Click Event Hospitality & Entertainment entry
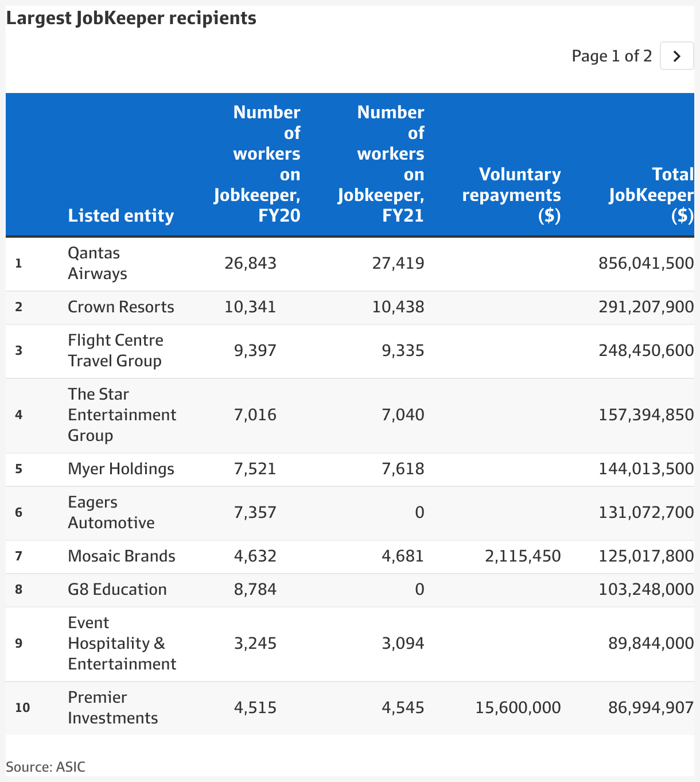Screen dimensions: 700x782 pyautogui.click(x=122, y=643)
